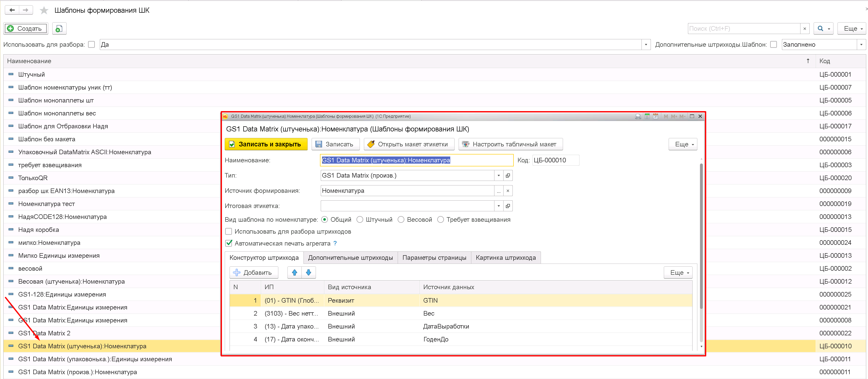868x379 pixels.
Task: Click the help question mark near Автоматическая печать
Action: [335, 243]
